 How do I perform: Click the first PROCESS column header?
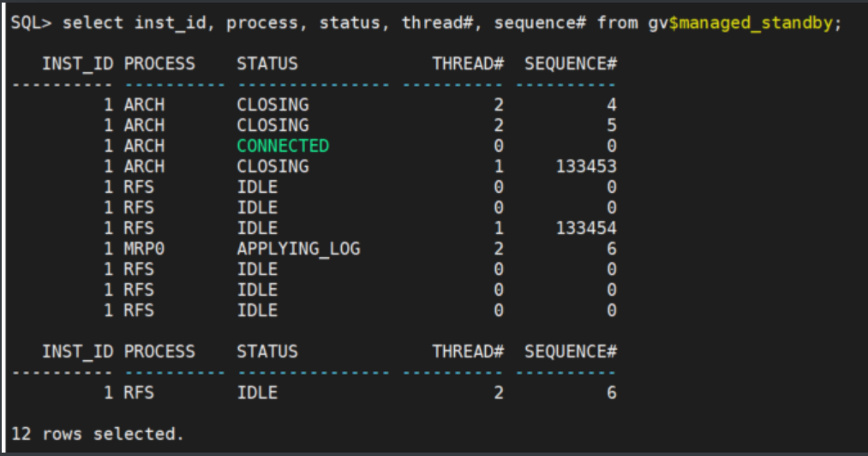159,63
